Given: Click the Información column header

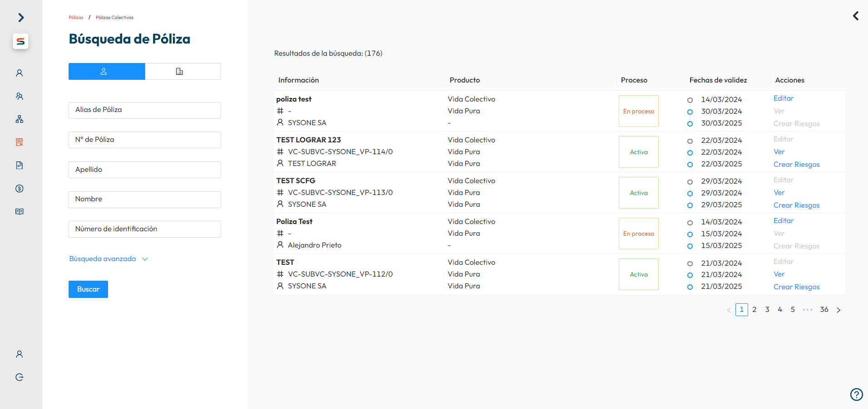Looking at the screenshot, I should (298, 80).
